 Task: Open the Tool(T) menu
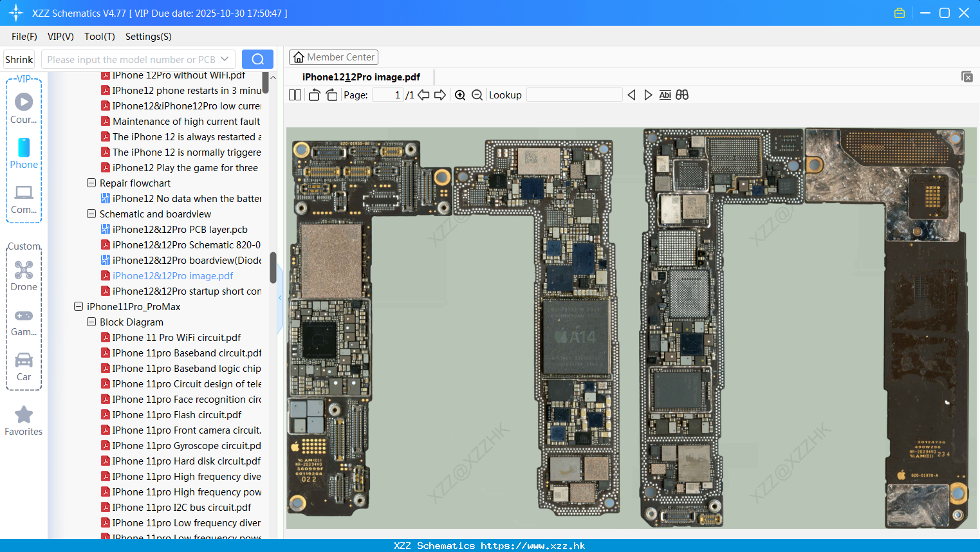100,37
